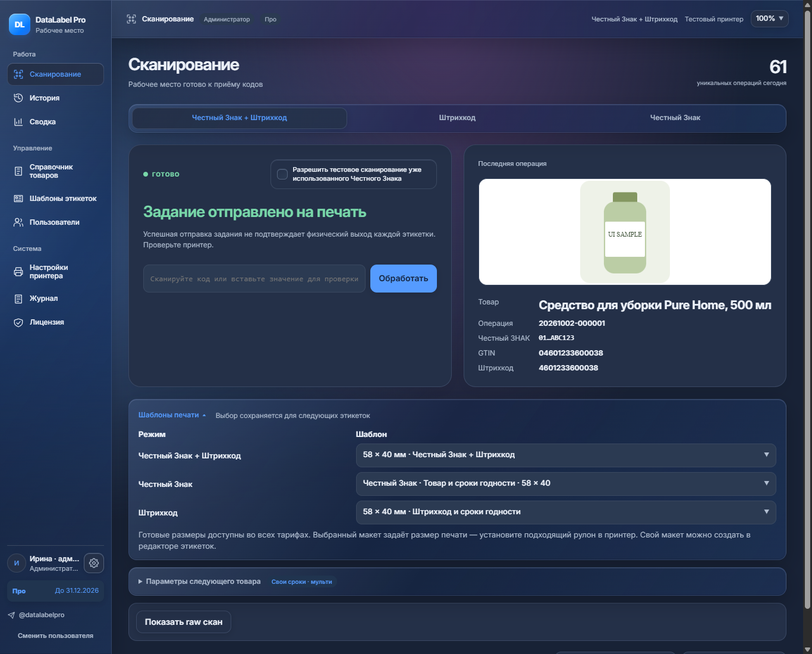Screen dimensions: 812x654
Task: Open Пользователи people icon
Action: pyautogui.click(x=18, y=222)
